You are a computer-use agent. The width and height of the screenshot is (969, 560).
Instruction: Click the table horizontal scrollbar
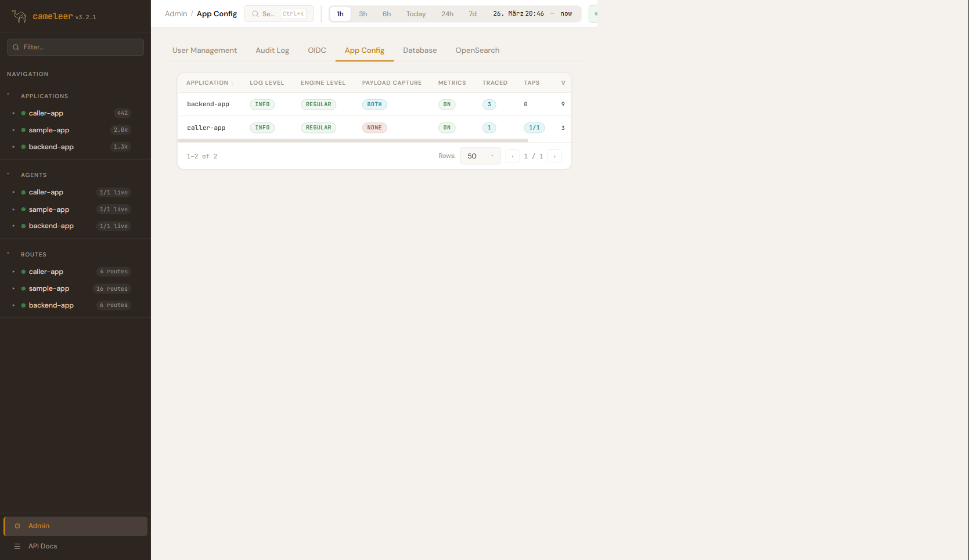click(x=352, y=140)
